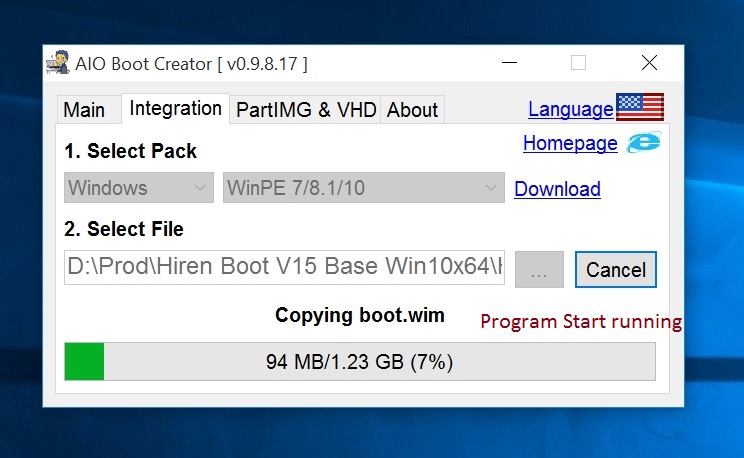
Task: Click the Language link
Action: (x=571, y=109)
